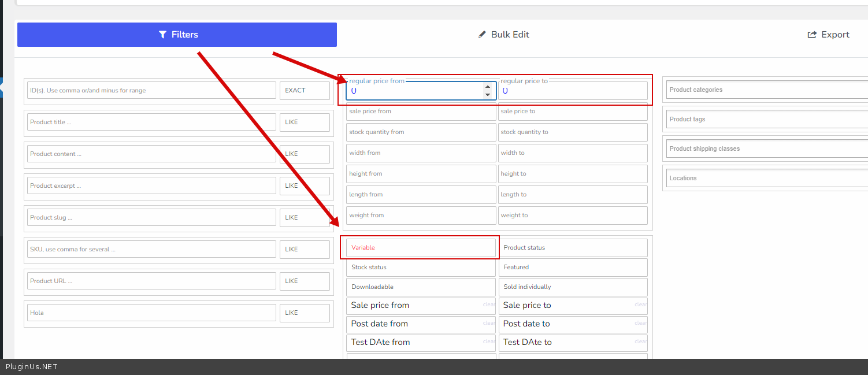Expand the Product status dropdown

(573, 248)
